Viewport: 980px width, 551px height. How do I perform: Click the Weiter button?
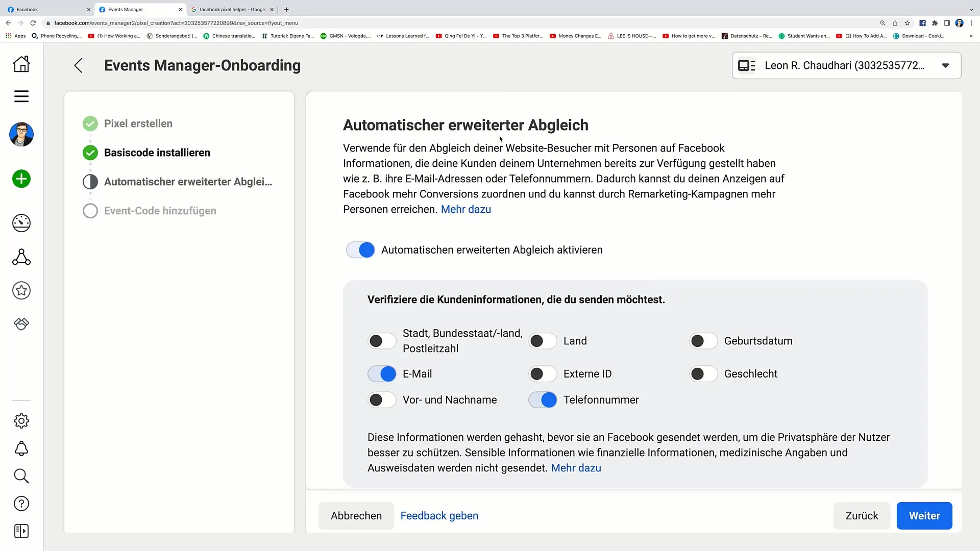click(924, 516)
